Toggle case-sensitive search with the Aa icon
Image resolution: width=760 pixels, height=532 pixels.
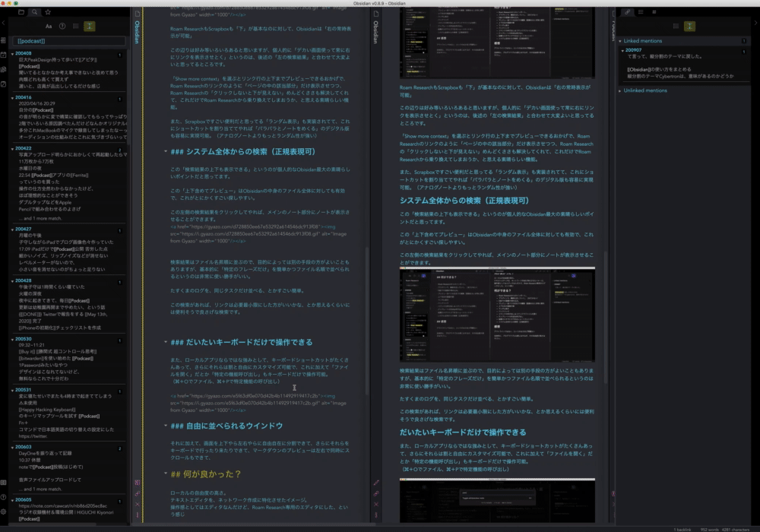point(49,26)
